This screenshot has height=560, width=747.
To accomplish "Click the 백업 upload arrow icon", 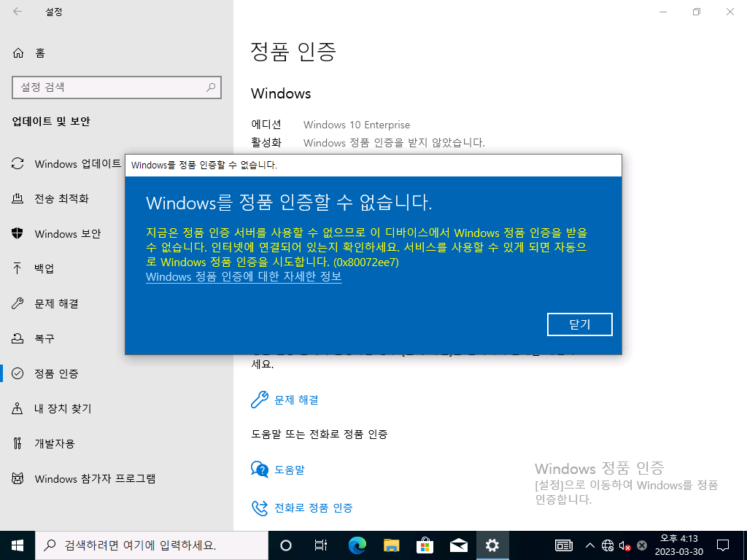I will click(x=18, y=268).
